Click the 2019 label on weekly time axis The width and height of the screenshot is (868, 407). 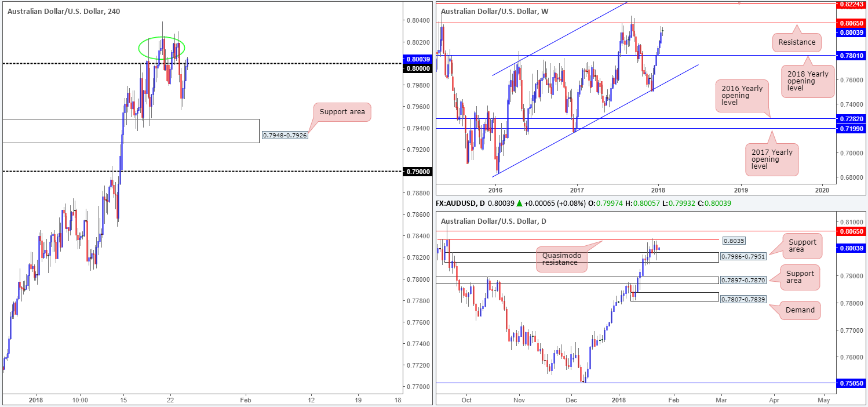741,190
